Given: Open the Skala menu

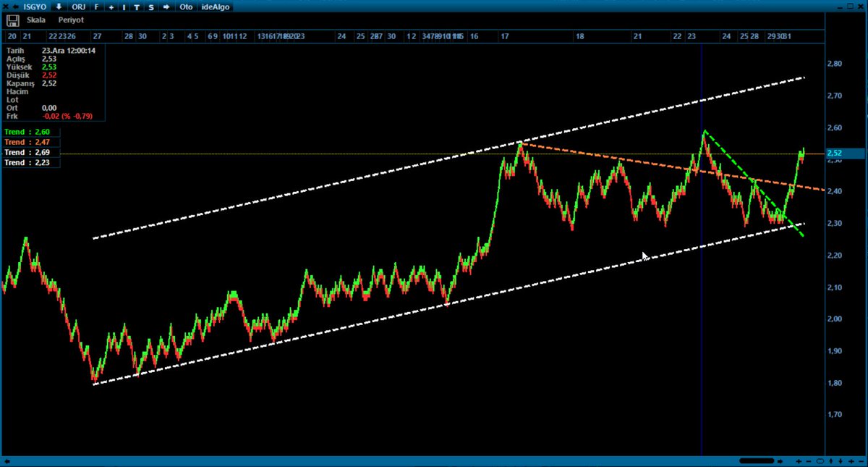Looking at the screenshot, I should click(36, 20).
